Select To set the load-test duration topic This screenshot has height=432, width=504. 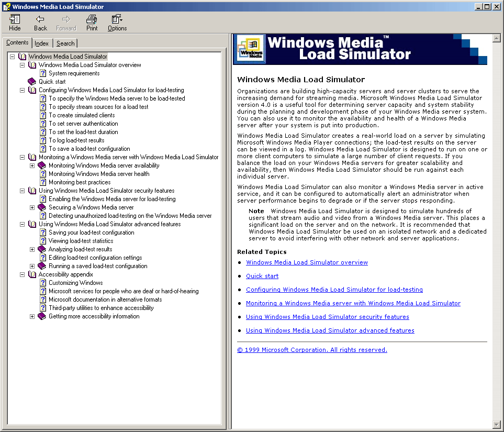pos(83,132)
